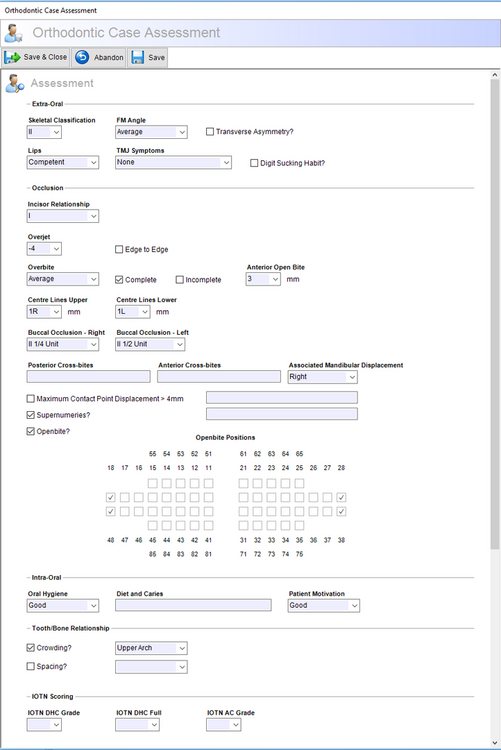The image size is (501, 750).
Task: Check the Incomplete overbite checkbox
Action: tap(179, 280)
